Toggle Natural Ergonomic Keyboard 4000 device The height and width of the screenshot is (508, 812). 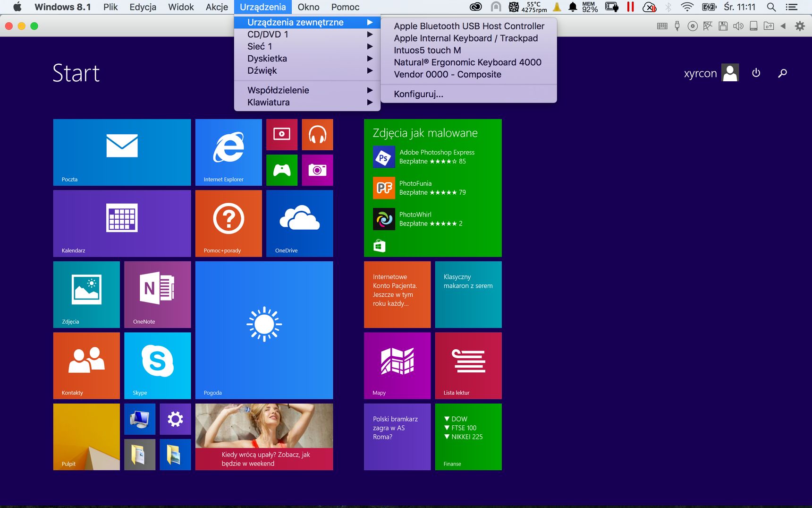pos(469,62)
